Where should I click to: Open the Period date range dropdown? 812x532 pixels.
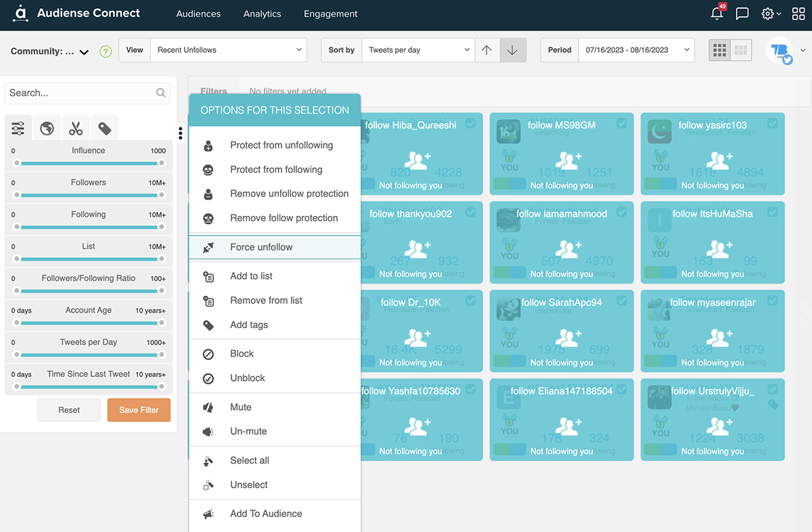pyautogui.click(x=636, y=50)
